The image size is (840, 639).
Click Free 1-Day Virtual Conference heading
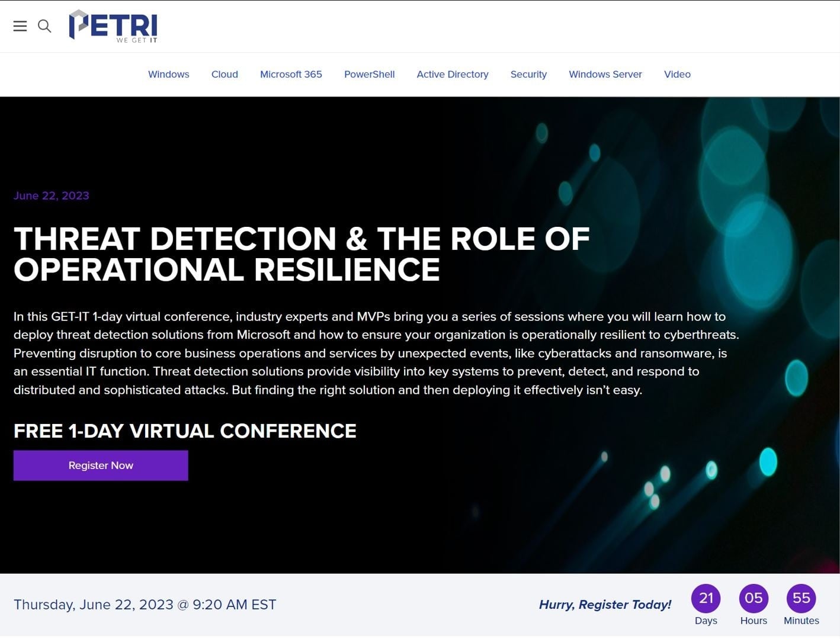(x=185, y=431)
